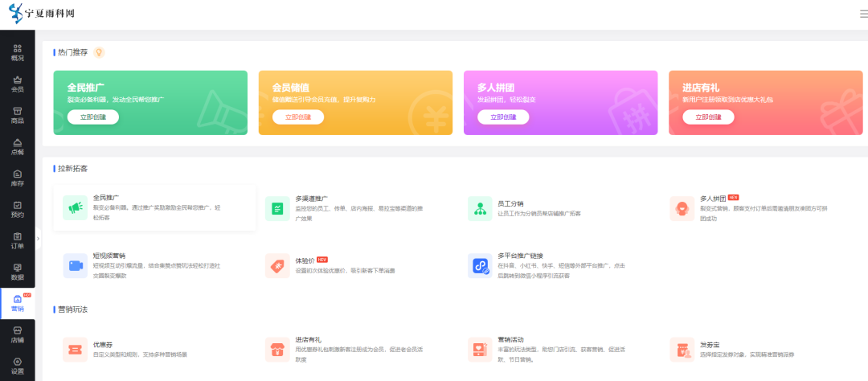Click the 热门推荐 section heading
Screen dimensions: 868x381
click(72, 52)
